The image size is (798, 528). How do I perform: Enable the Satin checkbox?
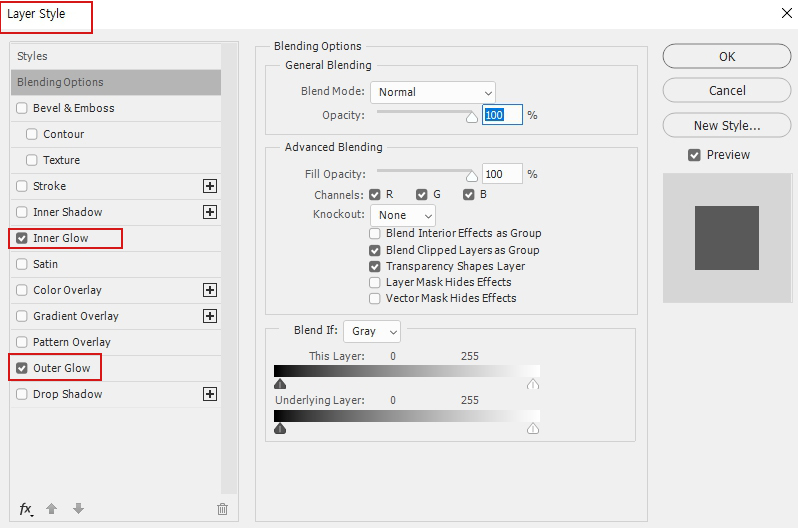click(x=21, y=264)
